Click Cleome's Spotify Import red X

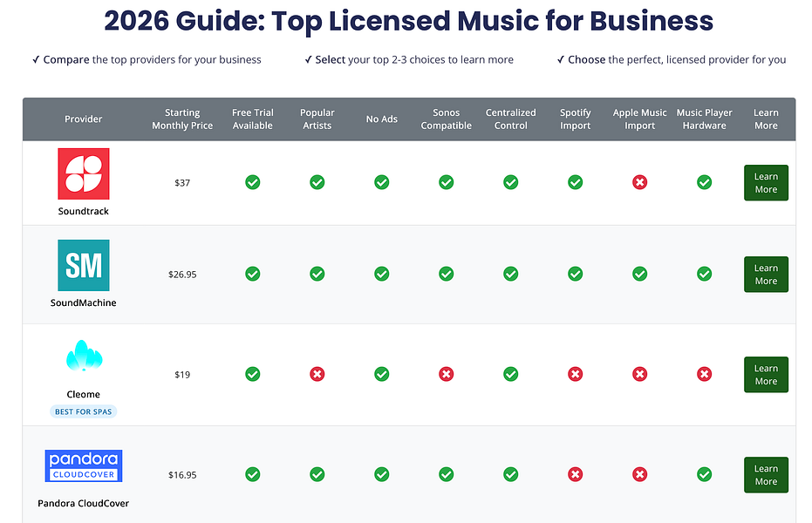(x=576, y=374)
